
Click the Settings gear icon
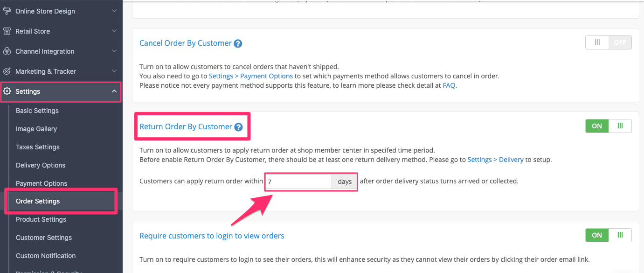tap(7, 91)
